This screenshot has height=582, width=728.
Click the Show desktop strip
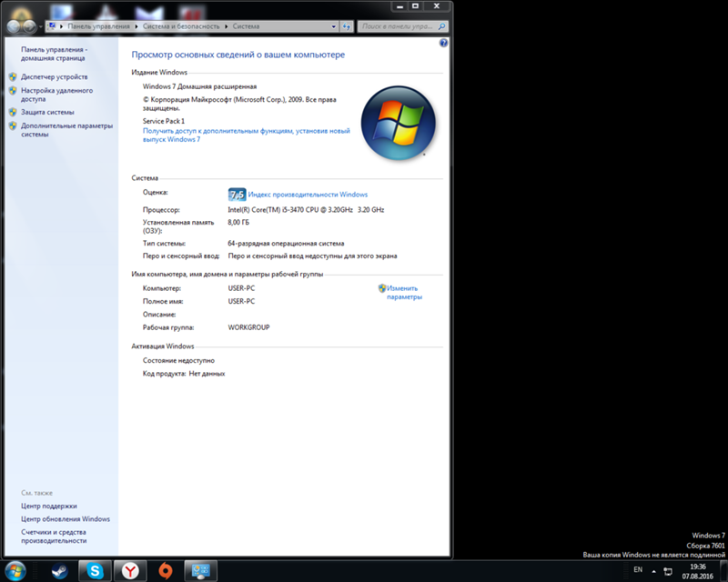(x=723, y=571)
